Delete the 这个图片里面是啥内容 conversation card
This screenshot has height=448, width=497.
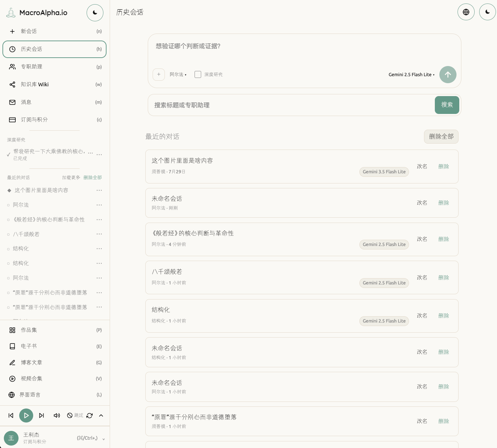(444, 167)
